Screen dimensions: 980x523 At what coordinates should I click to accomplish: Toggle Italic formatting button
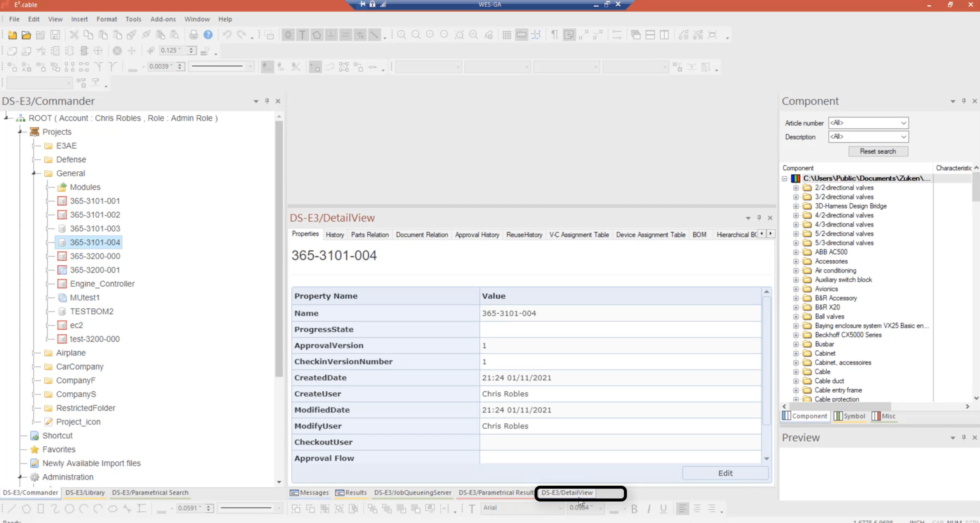click(649, 509)
